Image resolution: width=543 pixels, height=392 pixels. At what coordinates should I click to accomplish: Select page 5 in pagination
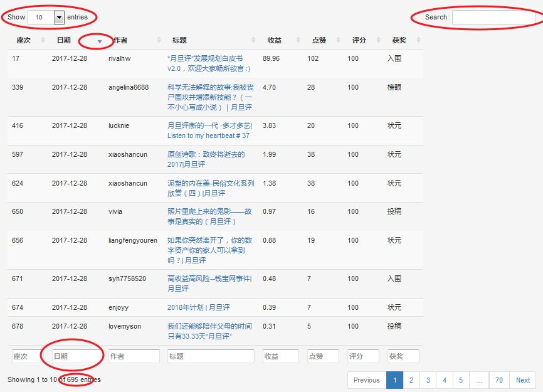(x=460, y=380)
